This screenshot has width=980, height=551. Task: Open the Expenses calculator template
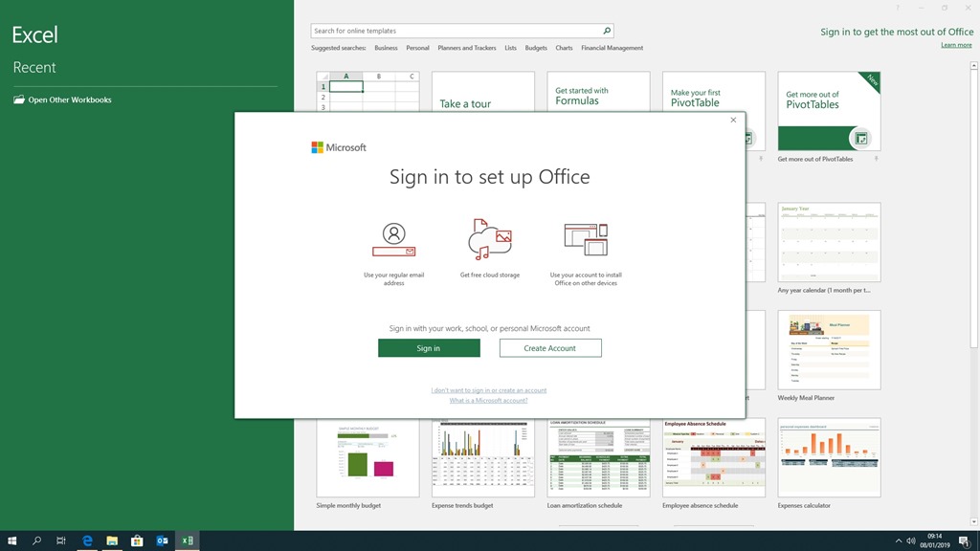829,457
